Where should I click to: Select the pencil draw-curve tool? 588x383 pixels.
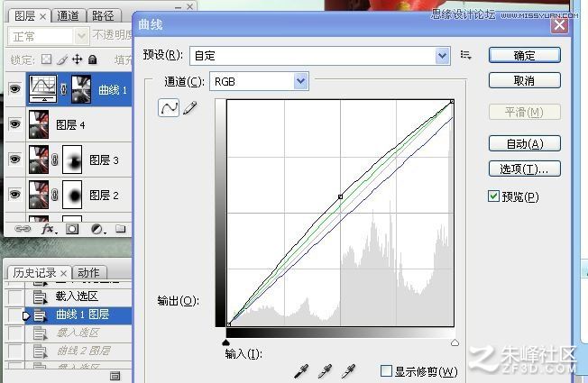[x=190, y=108]
